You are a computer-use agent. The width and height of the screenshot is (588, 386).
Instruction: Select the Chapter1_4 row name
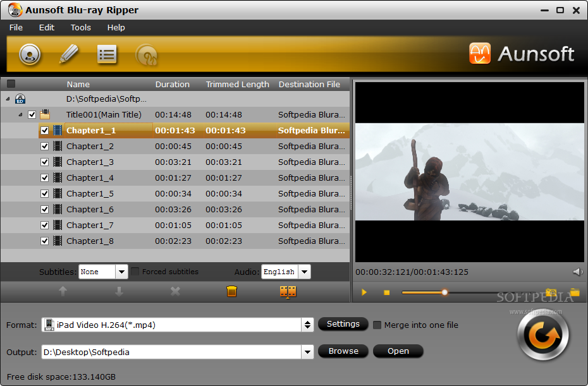(x=90, y=178)
